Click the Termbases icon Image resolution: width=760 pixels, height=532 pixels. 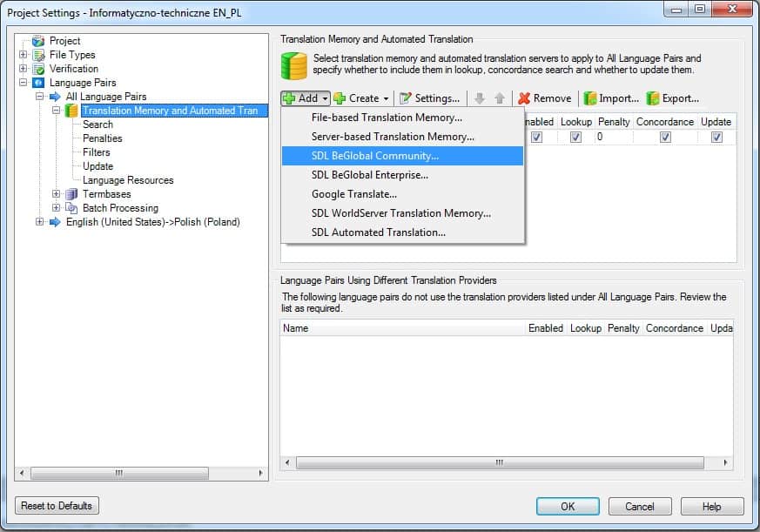71,194
